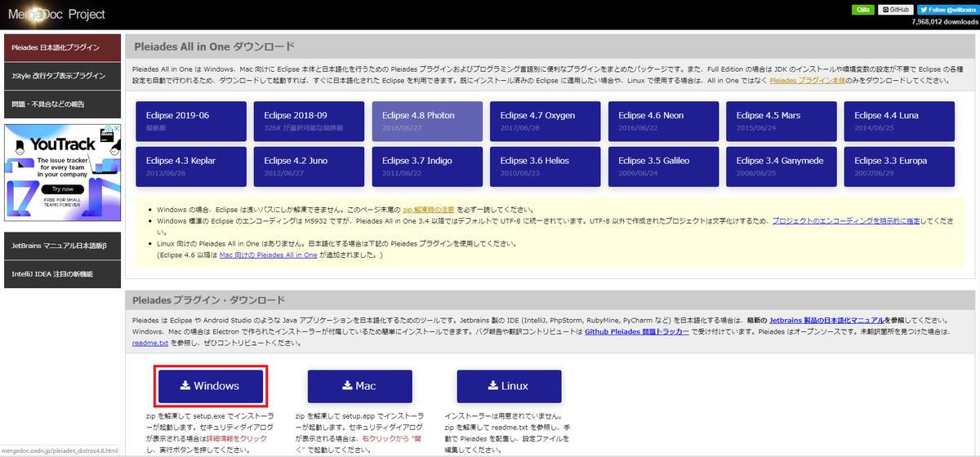
Task: Select Eclipse 3.6 Helios tile
Action: (x=545, y=166)
